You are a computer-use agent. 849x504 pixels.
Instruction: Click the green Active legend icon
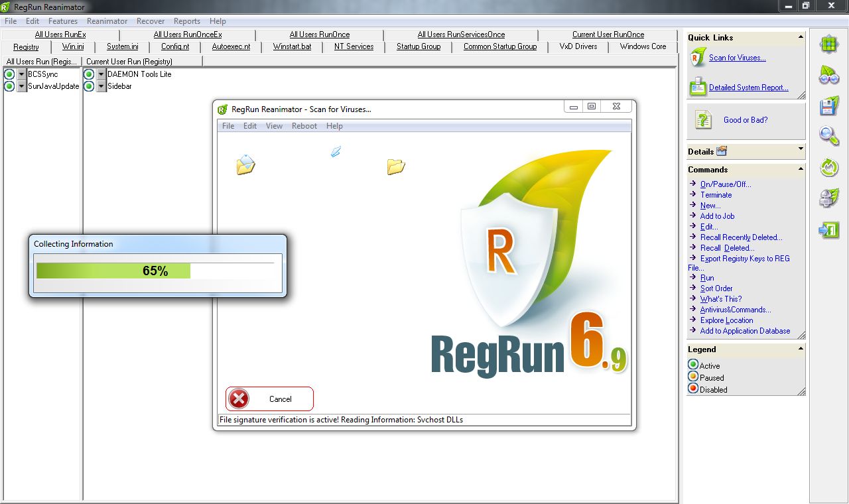(693, 365)
